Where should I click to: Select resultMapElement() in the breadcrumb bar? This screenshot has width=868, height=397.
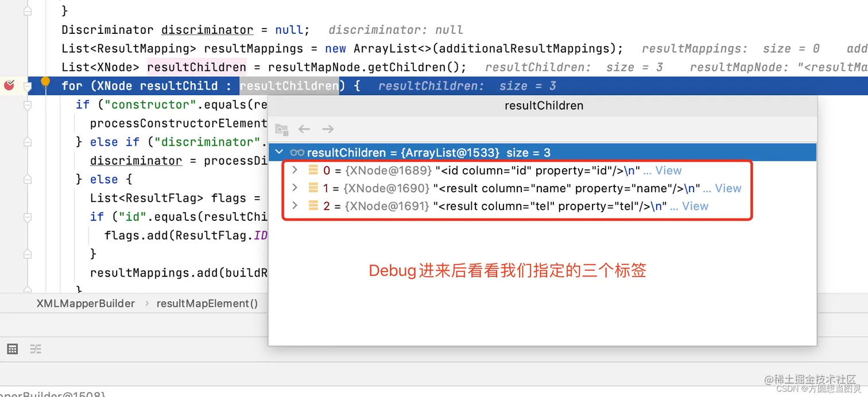click(x=207, y=303)
